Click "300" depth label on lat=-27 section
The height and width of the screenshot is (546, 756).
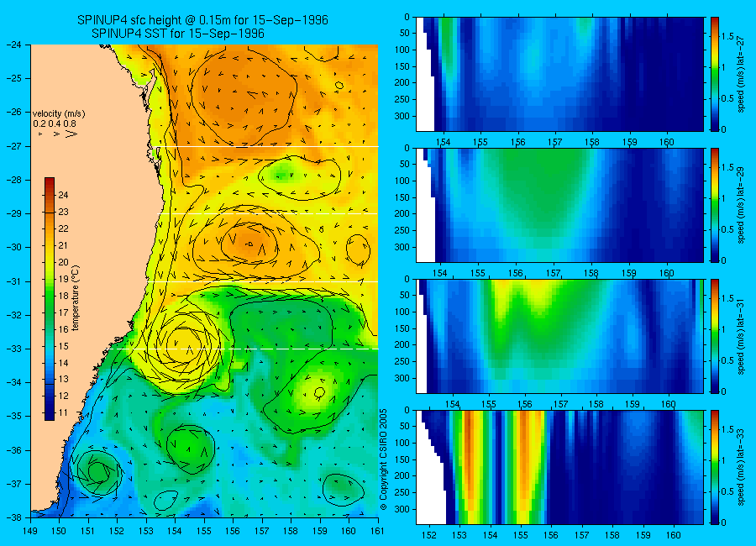pos(402,116)
